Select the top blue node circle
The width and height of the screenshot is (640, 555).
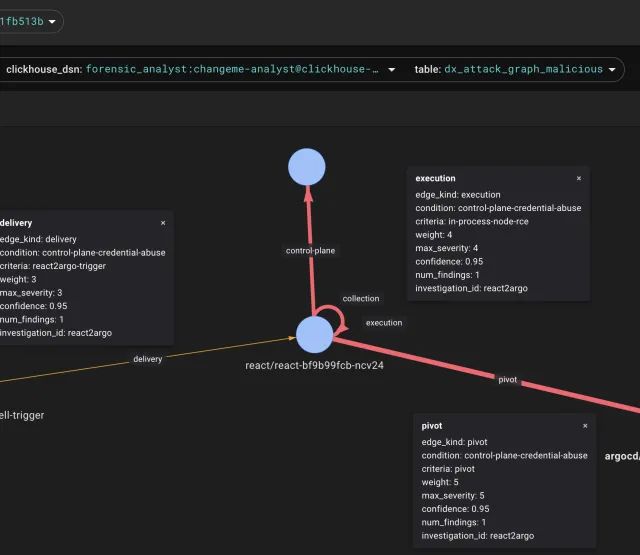click(x=307, y=167)
